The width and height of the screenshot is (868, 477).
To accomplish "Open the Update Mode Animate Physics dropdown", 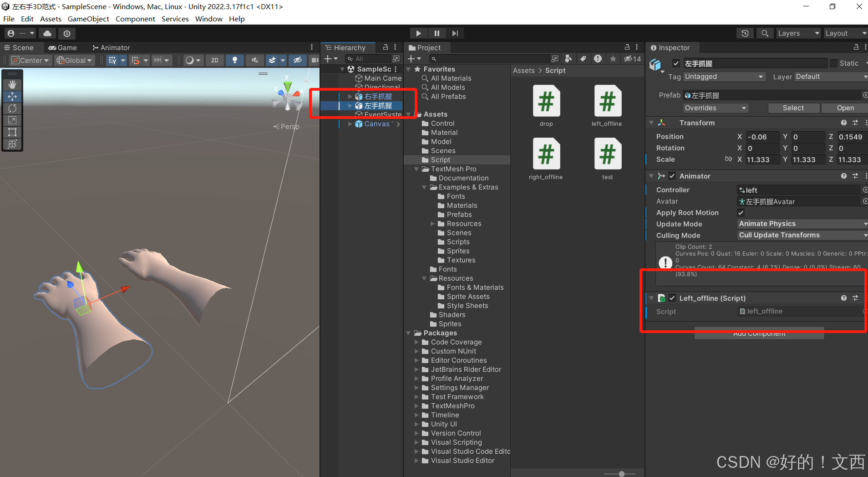I will tap(802, 224).
